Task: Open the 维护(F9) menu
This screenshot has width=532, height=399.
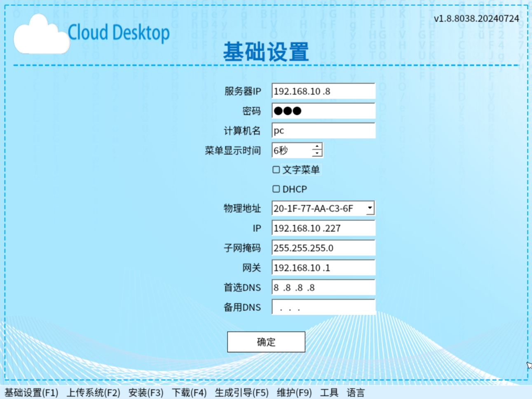Action: (294, 393)
